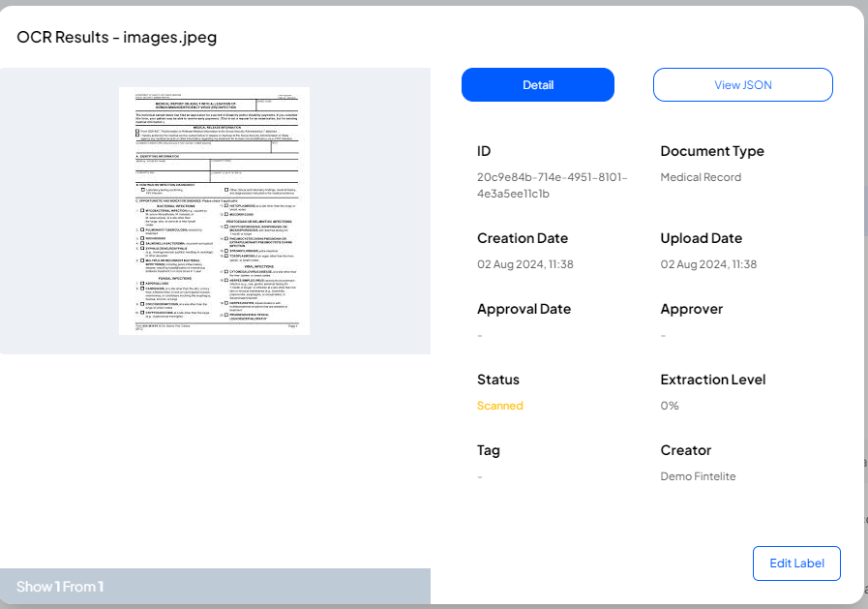Image resolution: width=868 pixels, height=609 pixels.
Task: Click the Approval Date field heading
Action: tap(524, 309)
